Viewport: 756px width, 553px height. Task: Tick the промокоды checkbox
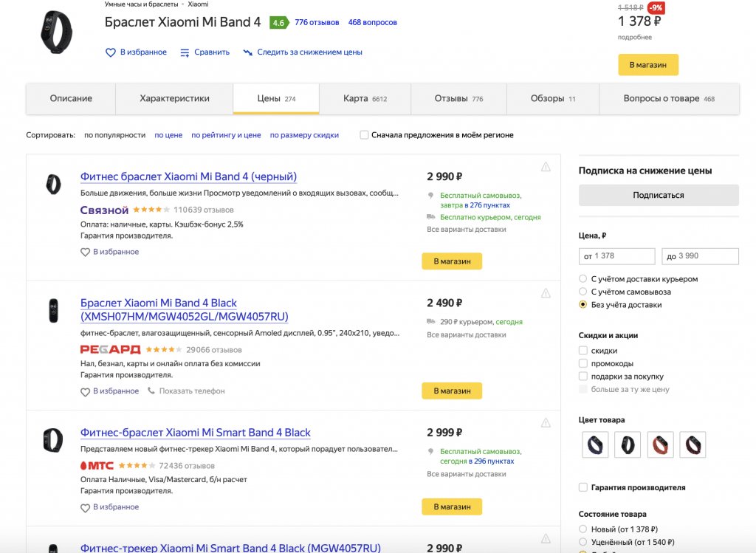(583, 364)
